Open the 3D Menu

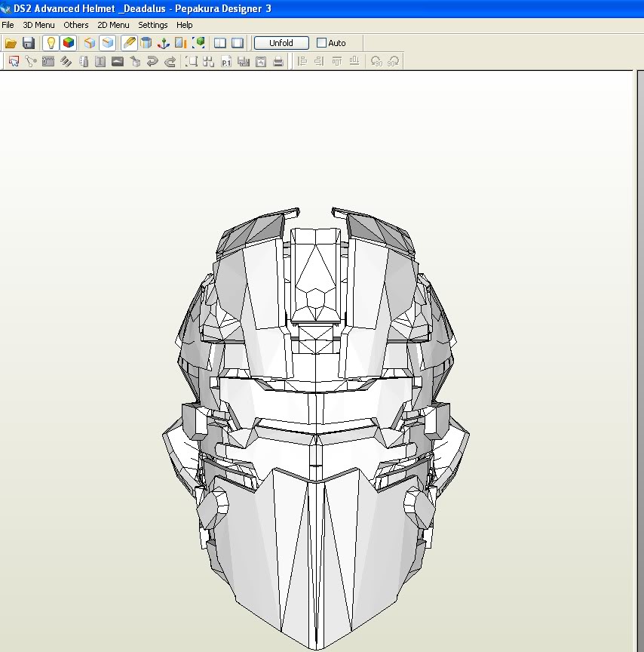tap(38, 25)
